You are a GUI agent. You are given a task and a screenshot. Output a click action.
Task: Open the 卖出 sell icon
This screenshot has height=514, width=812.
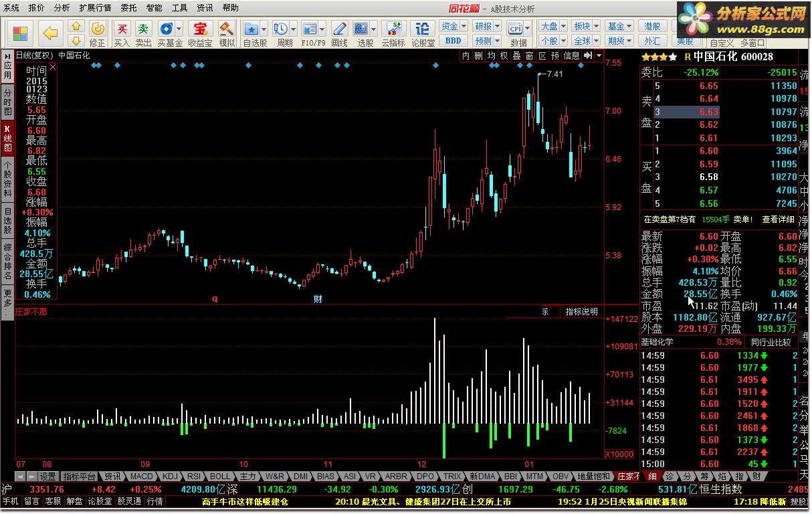pyautogui.click(x=143, y=29)
